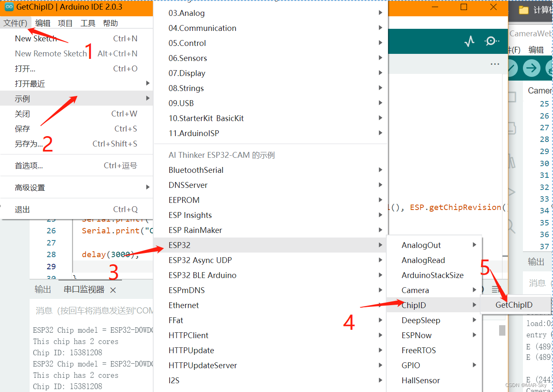The image size is (553, 392).
Task: Open DNSServer examples
Action: [x=271, y=185]
